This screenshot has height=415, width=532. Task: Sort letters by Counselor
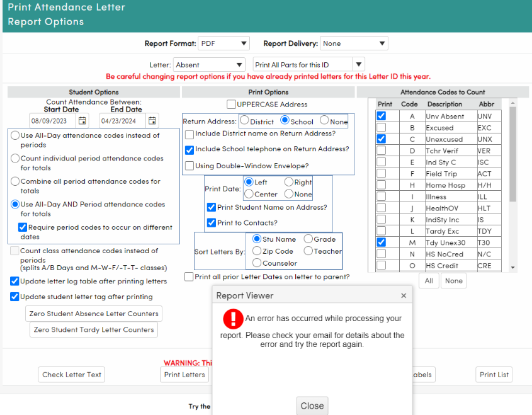tap(257, 263)
